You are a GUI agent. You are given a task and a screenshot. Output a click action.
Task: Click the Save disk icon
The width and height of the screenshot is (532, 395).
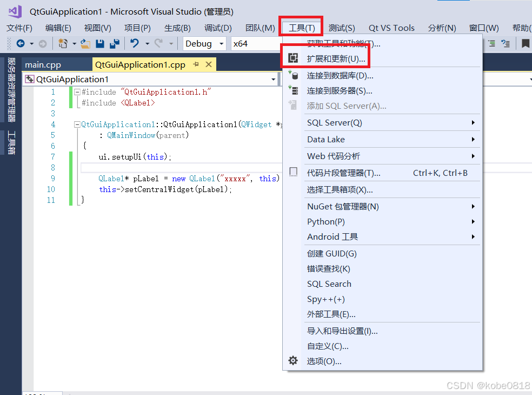coord(99,43)
